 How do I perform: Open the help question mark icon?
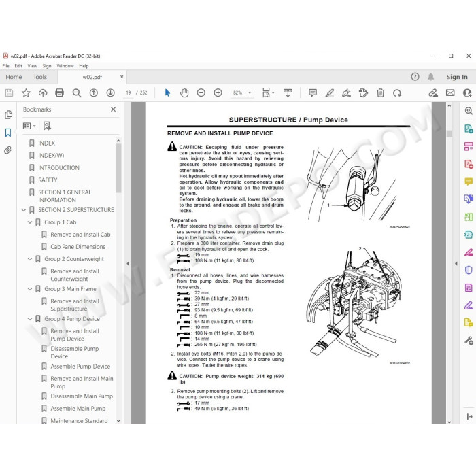point(415,77)
